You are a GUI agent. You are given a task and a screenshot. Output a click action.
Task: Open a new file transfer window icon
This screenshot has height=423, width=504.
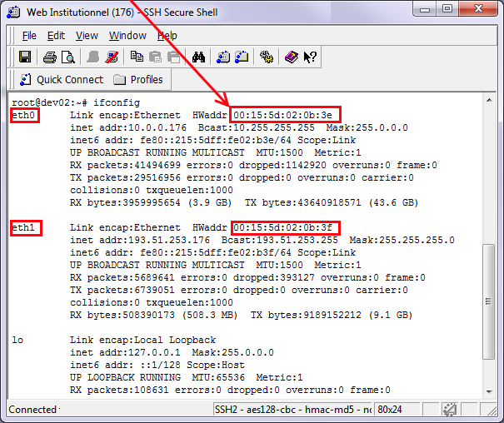(x=242, y=57)
